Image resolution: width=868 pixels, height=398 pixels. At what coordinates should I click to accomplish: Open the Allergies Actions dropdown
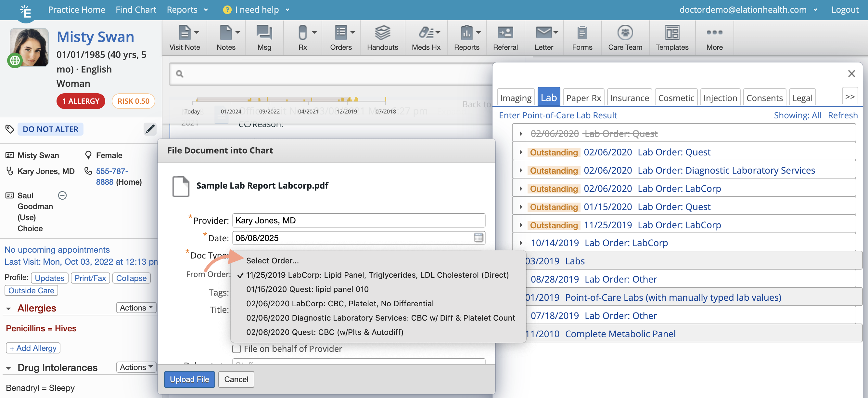136,308
